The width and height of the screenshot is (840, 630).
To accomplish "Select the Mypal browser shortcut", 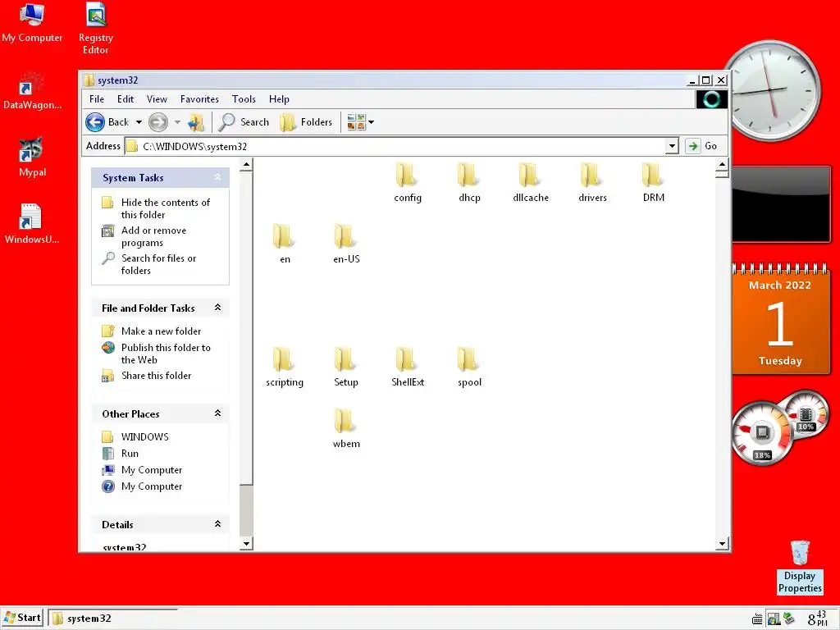I will tap(32, 157).
